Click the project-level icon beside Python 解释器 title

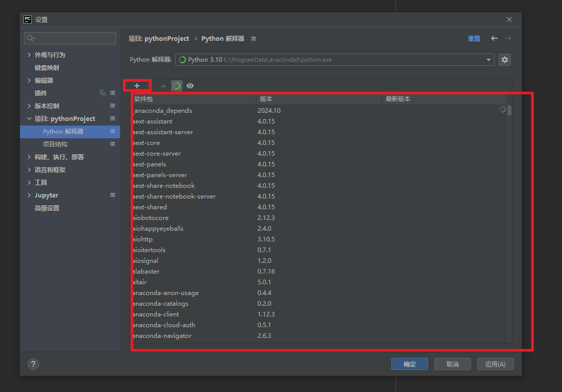click(254, 39)
